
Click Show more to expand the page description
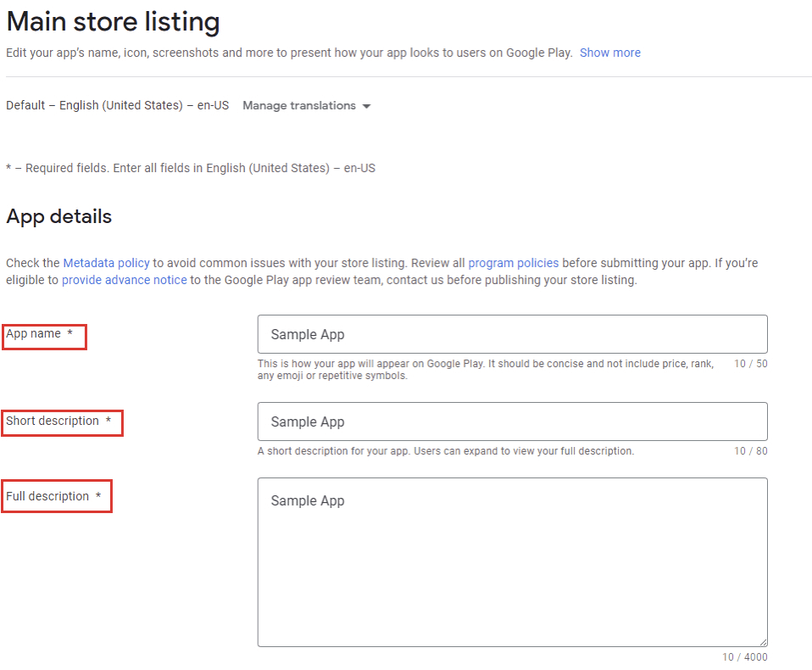point(609,53)
